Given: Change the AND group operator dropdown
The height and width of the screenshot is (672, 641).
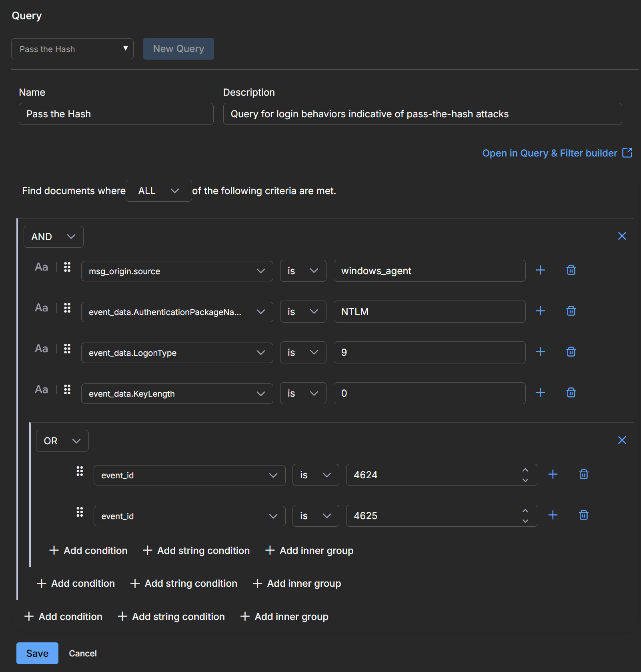Looking at the screenshot, I should click(53, 237).
